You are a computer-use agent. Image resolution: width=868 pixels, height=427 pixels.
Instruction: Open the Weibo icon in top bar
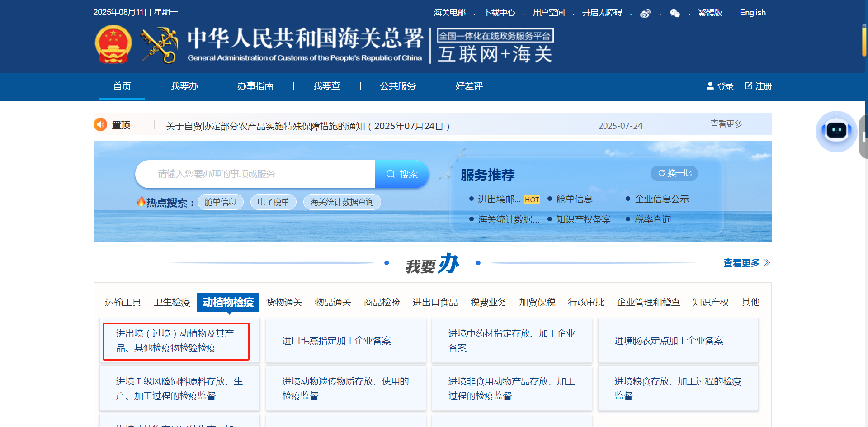[645, 13]
